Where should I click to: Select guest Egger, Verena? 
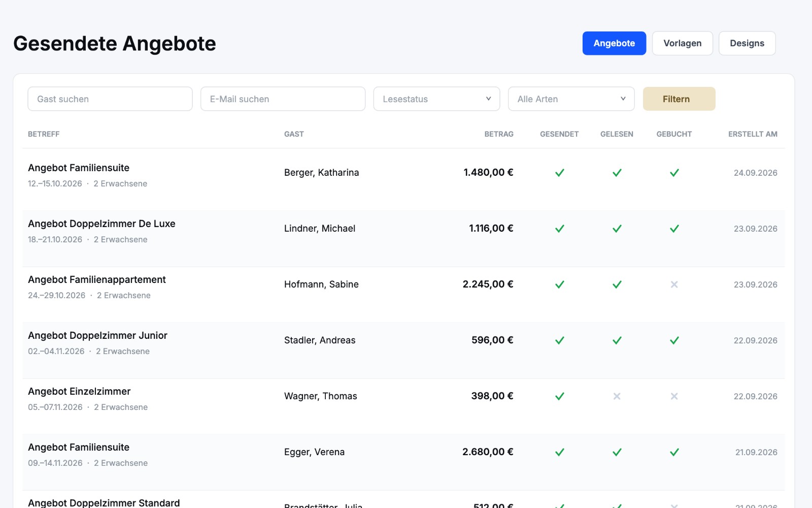click(x=314, y=452)
